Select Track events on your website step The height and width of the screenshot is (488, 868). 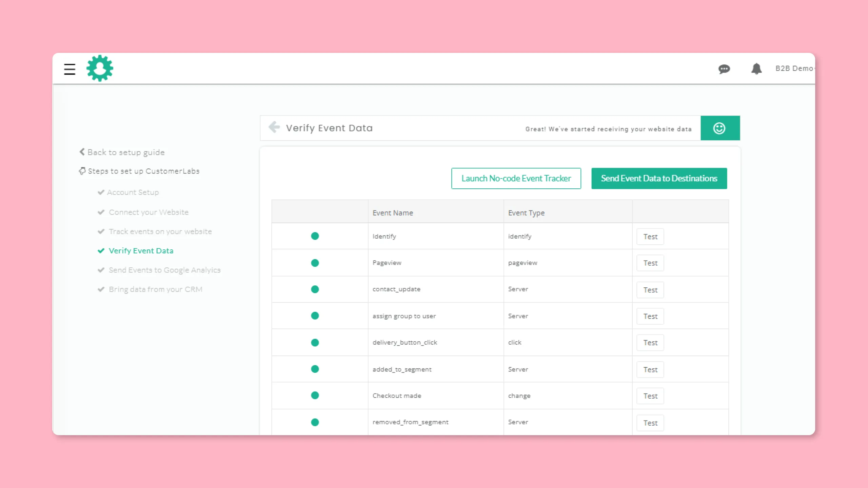tap(160, 231)
